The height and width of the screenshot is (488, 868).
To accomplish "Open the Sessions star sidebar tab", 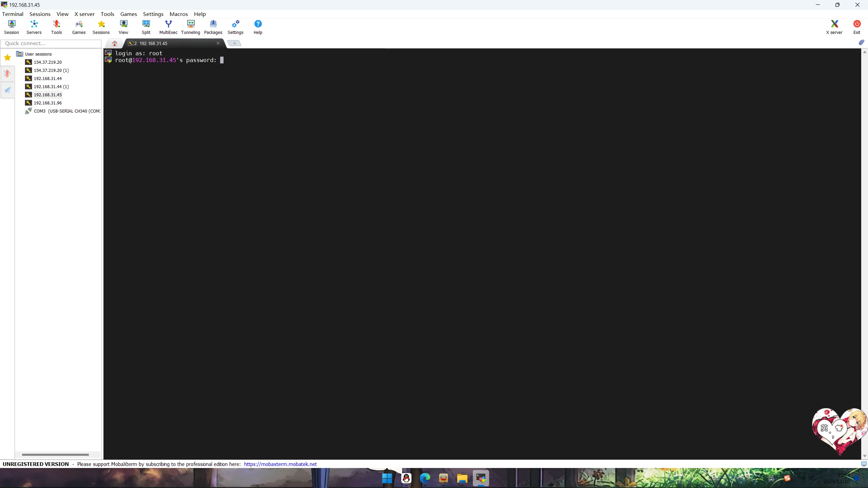I will pos(7,57).
